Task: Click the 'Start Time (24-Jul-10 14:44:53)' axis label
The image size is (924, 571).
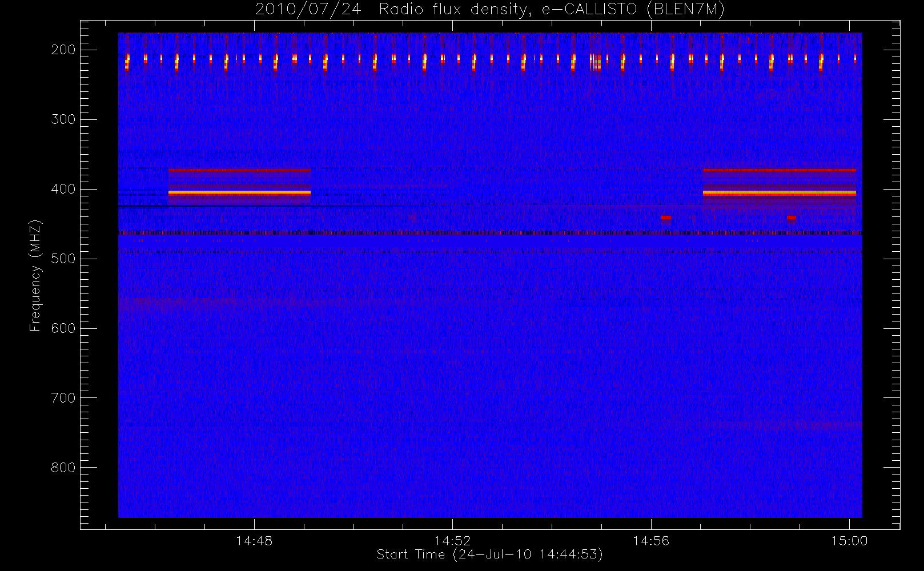Action: [x=490, y=554]
